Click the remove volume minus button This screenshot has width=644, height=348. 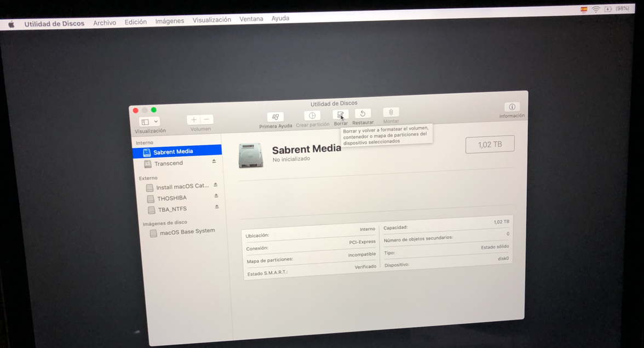[206, 119]
